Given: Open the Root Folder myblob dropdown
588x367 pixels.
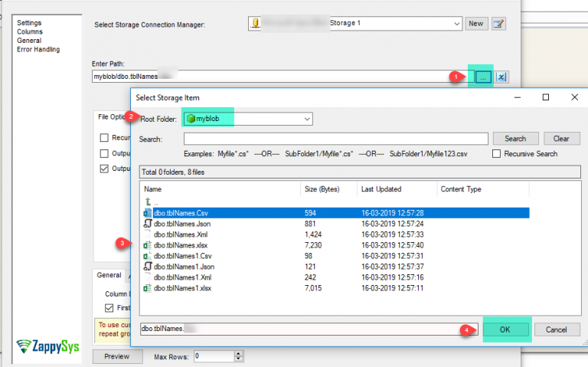Looking at the screenshot, I should click(x=306, y=119).
